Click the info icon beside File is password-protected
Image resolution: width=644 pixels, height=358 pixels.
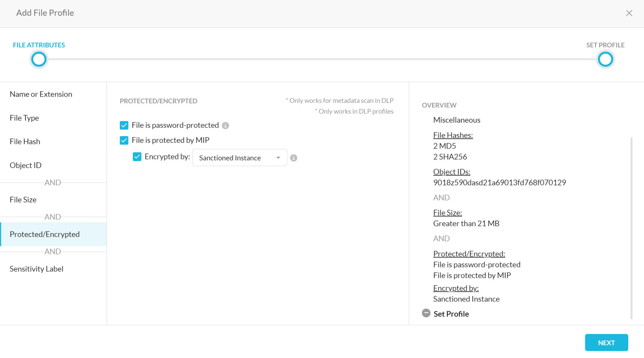click(x=225, y=125)
